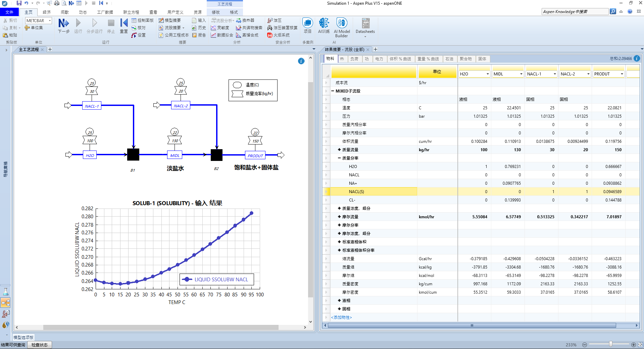The image size is (644, 349).
Task: Open Flare System (火炬系统)
Action: click(x=278, y=35)
